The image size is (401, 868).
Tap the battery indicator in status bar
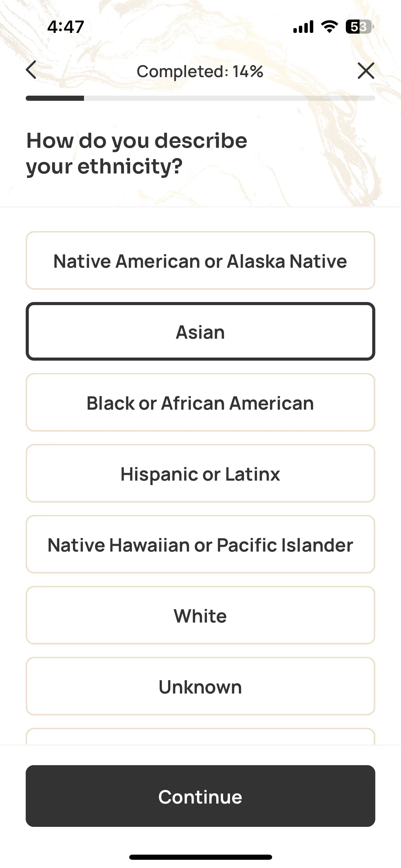click(359, 27)
